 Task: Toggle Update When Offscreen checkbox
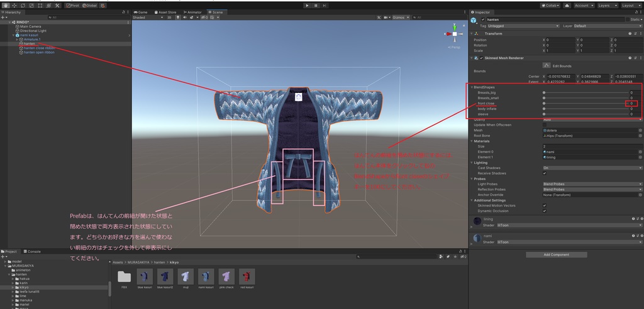pyautogui.click(x=545, y=125)
